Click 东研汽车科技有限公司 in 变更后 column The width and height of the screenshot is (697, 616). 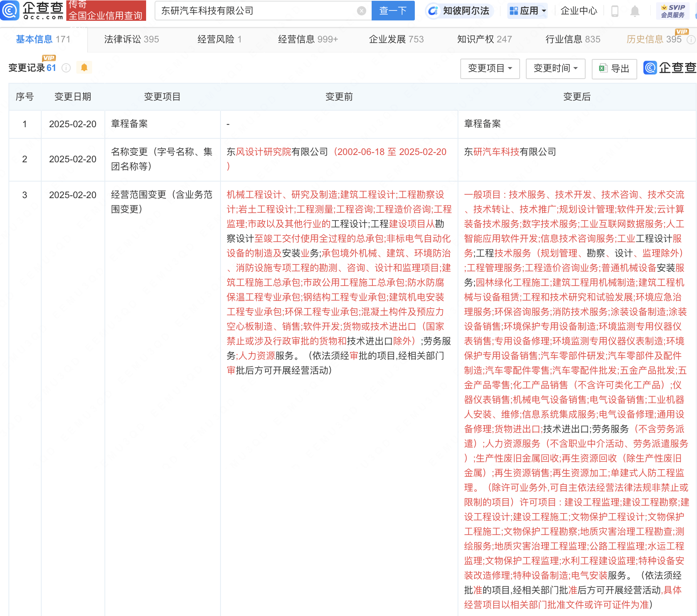click(510, 152)
